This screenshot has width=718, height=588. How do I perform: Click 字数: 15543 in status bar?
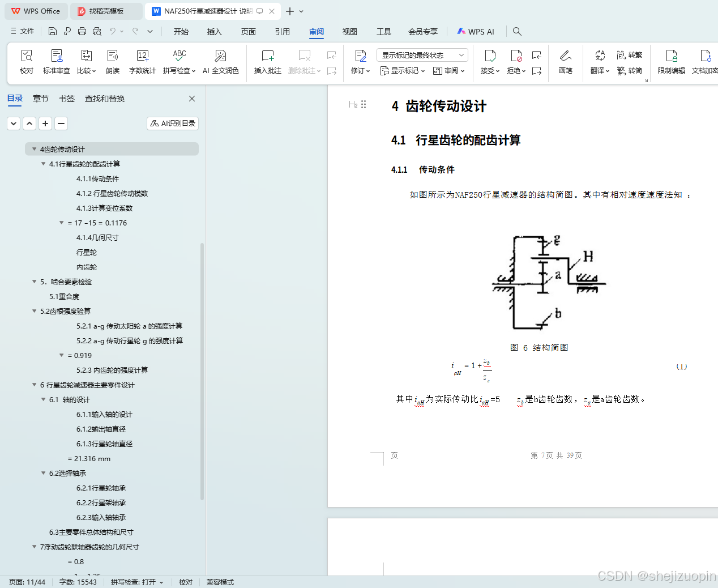coord(78,582)
